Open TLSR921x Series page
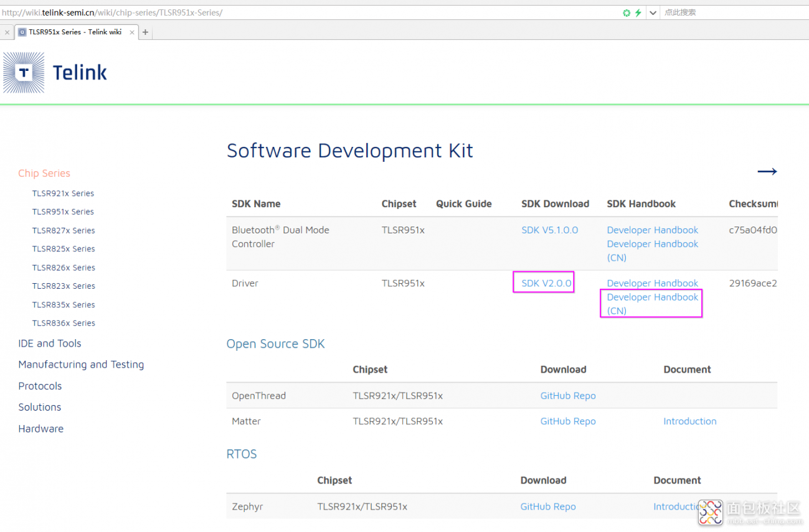 63,194
